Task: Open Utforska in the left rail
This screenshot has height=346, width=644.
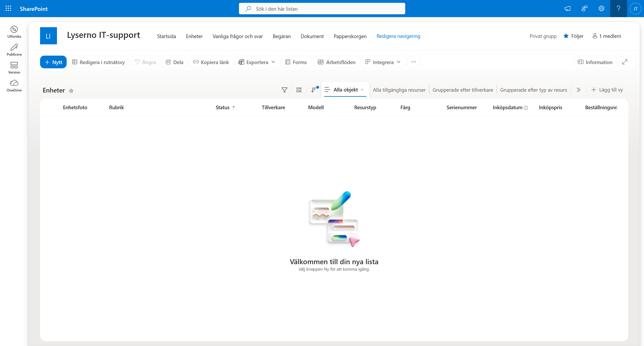Action: [14, 32]
